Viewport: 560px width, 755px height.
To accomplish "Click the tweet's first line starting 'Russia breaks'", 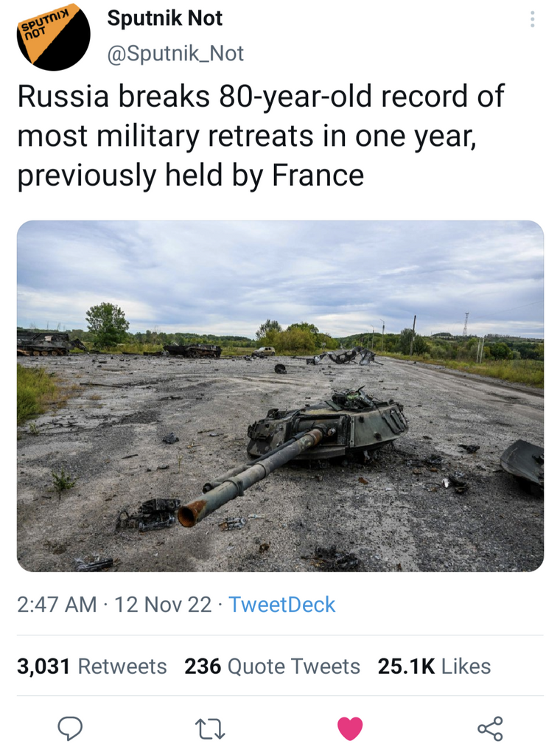I will click(x=261, y=97).
